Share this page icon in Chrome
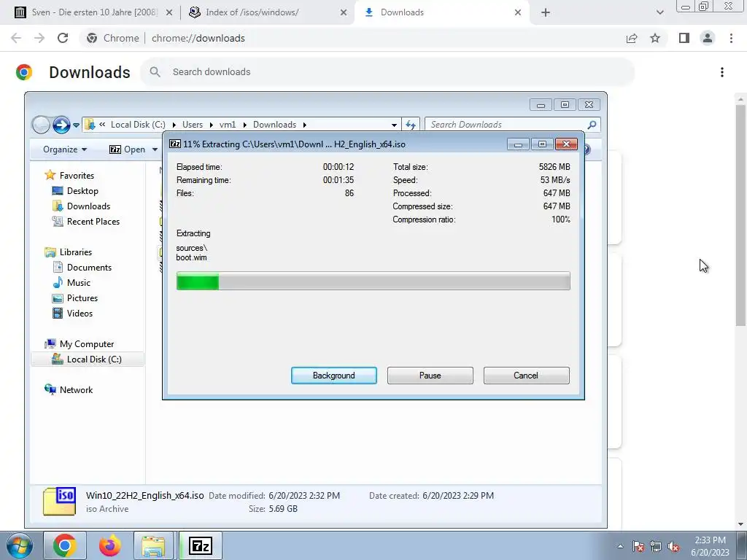Screen dimensions: 747x560 [632, 38]
